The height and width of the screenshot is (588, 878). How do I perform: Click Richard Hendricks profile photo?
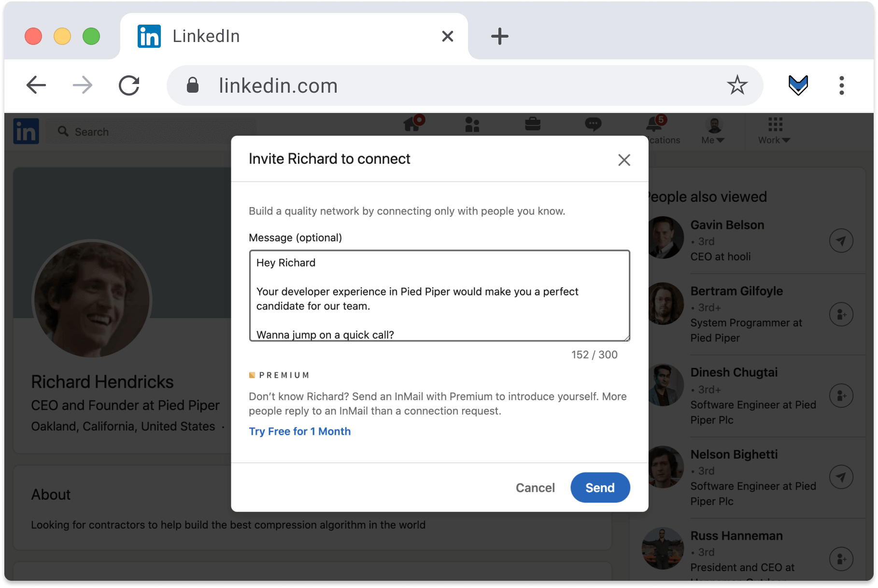[92, 299]
